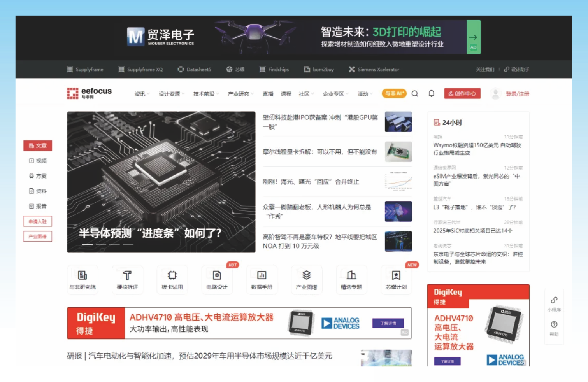Expand the 设计资源 dropdown menu
588x382 pixels.
point(171,94)
